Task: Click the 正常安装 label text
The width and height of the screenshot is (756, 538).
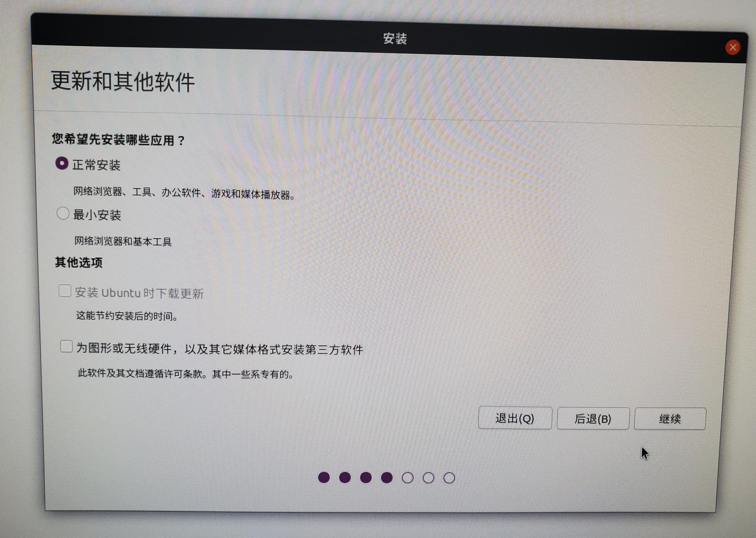Action: point(97,165)
